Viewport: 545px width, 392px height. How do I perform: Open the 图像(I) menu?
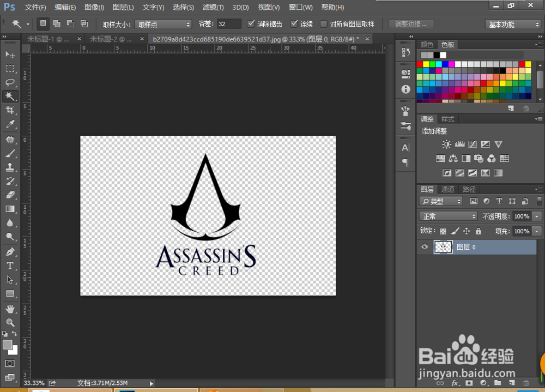(x=94, y=7)
